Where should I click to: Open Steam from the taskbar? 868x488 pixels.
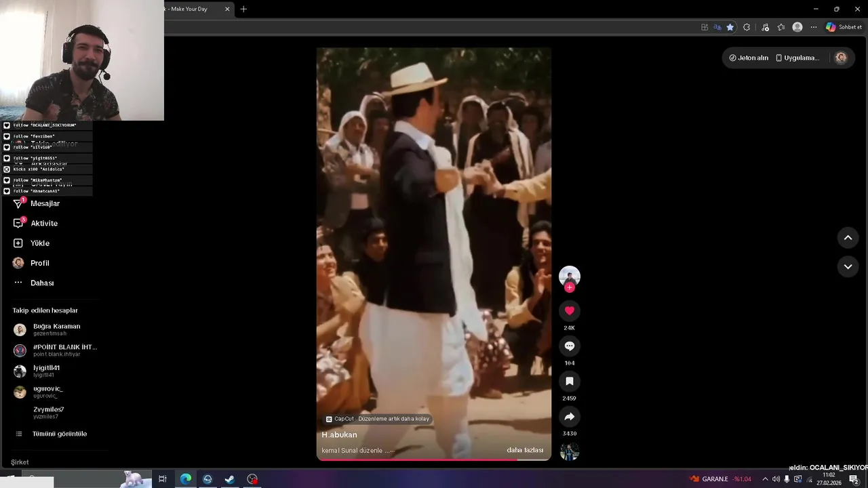coord(230,479)
